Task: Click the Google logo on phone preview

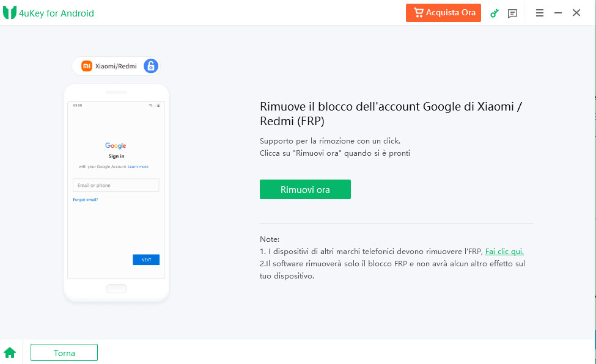Action: (116, 145)
